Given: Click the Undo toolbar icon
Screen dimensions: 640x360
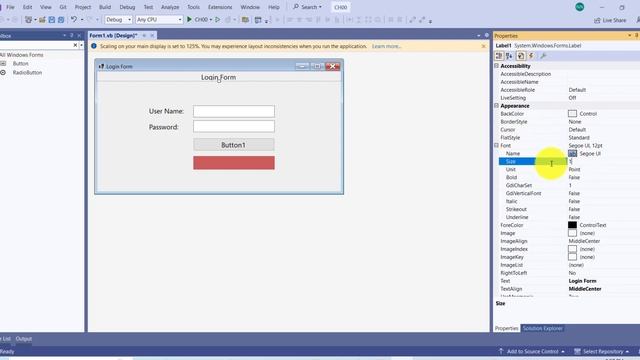Looking at the screenshot, I should (73, 20).
